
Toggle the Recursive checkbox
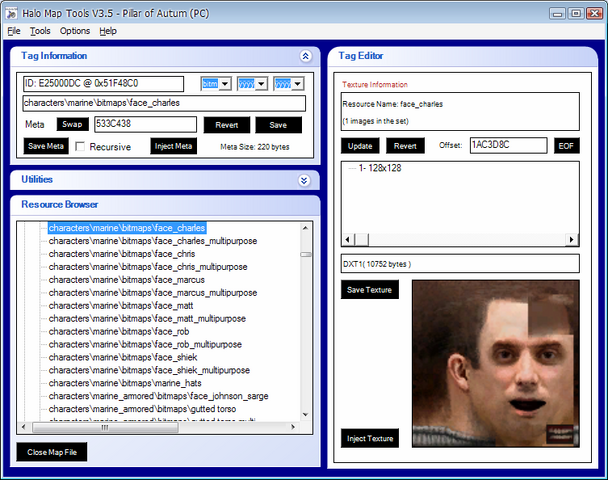(x=80, y=147)
